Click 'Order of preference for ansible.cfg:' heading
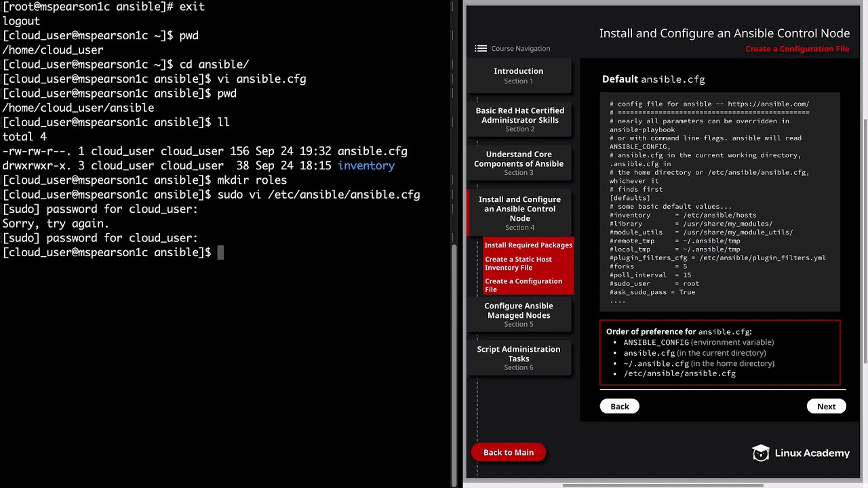 click(679, 332)
